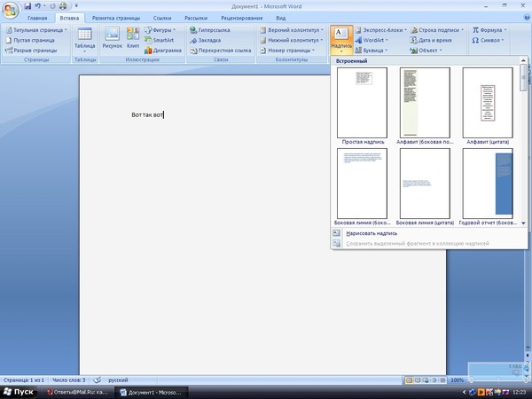Open the WordArt gallery

[x=372, y=41]
